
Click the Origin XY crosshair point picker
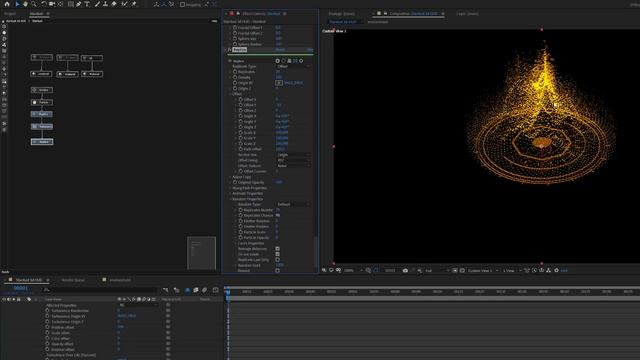pyautogui.click(x=279, y=83)
